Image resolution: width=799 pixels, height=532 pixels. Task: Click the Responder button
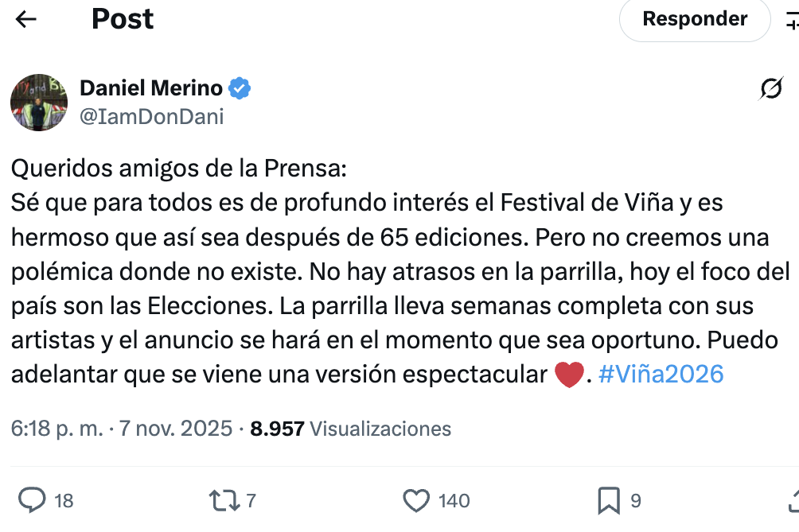[x=694, y=20]
